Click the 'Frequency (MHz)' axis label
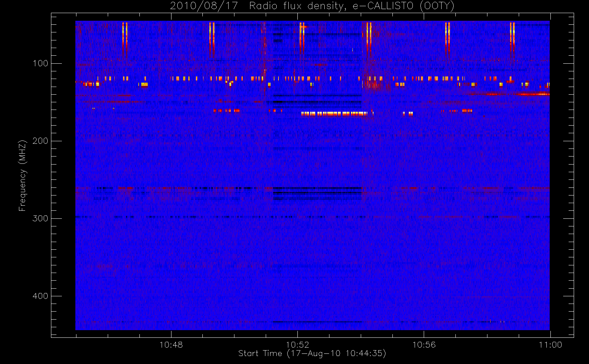The width and height of the screenshot is (589, 364). 23,175
